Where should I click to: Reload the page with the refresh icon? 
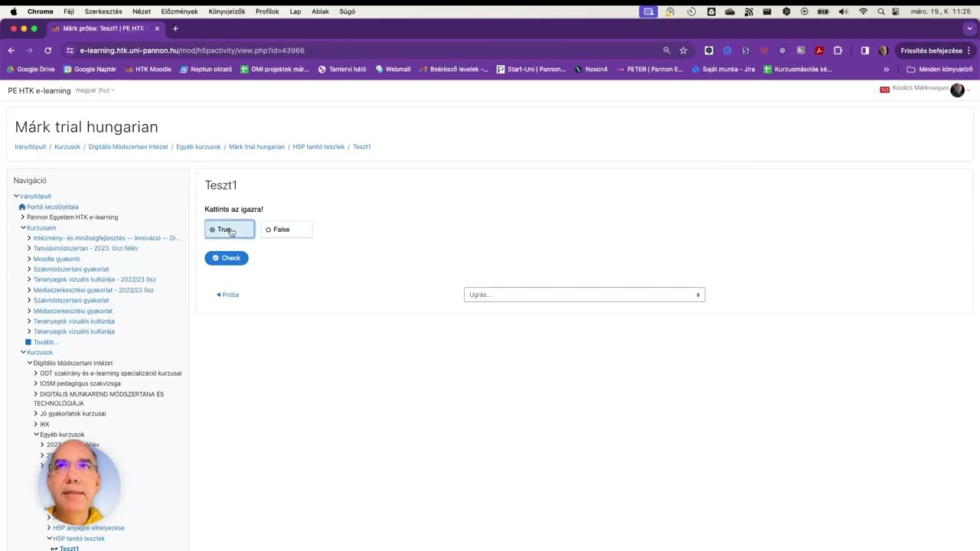point(47,51)
